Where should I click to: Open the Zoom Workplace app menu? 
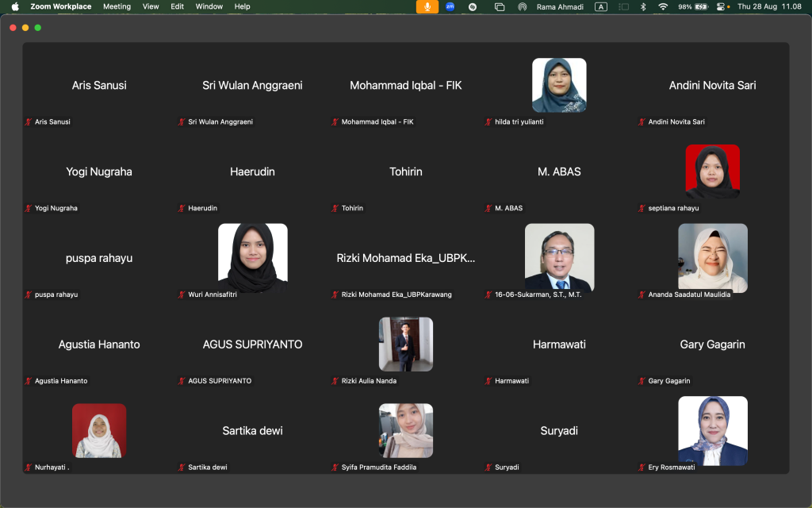point(60,6)
